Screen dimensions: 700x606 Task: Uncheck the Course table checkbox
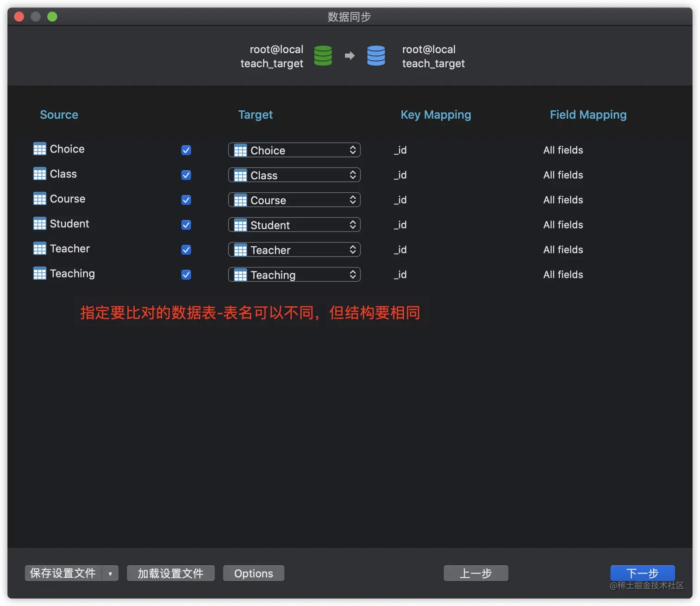(x=186, y=200)
